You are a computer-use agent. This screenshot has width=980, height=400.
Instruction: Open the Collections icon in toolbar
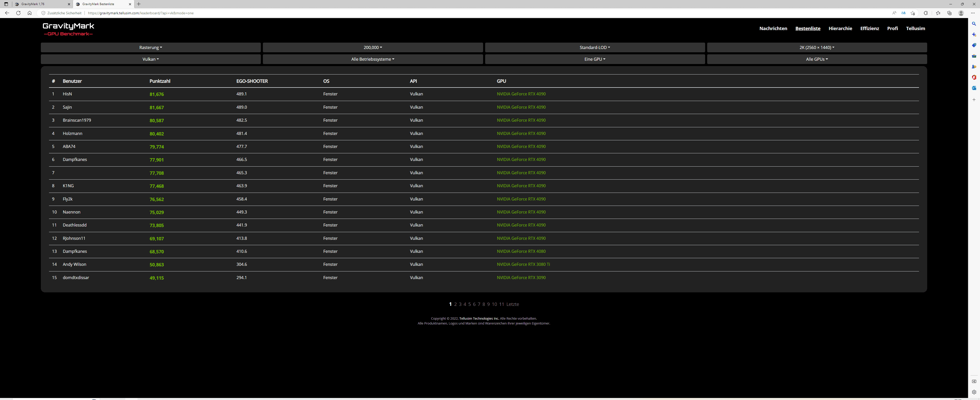pyautogui.click(x=949, y=13)
